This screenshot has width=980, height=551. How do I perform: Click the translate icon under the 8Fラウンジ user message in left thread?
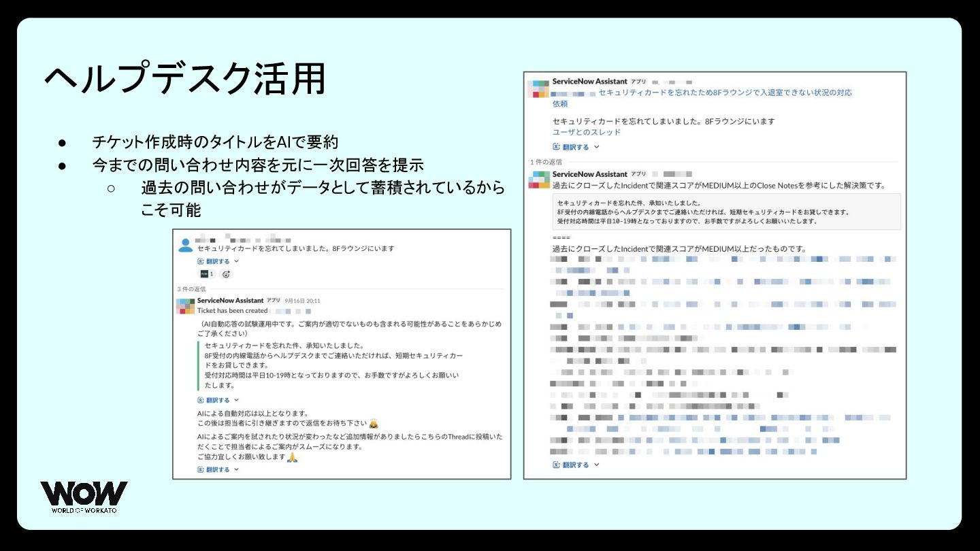pyautogui.click(x=201, y=261)
